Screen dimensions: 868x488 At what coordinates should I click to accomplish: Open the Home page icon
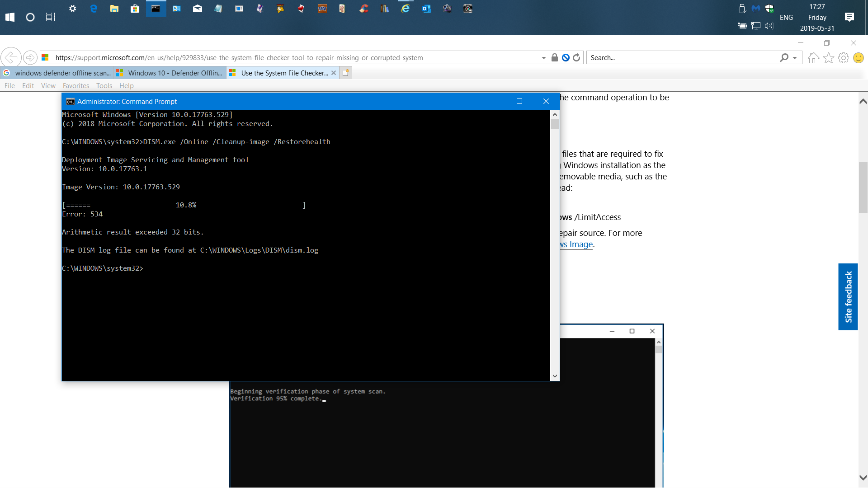pyautogui.click(x=814, y=58)
